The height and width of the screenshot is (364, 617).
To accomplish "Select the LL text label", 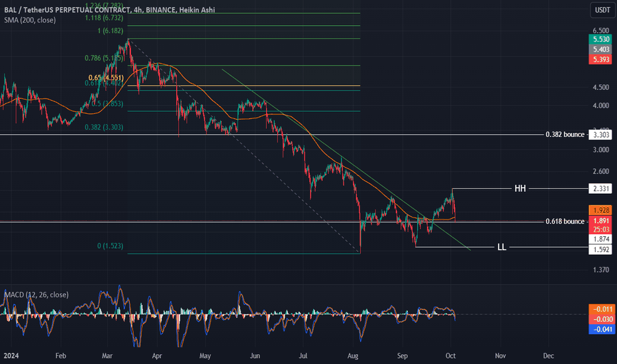I will (502, 247).
